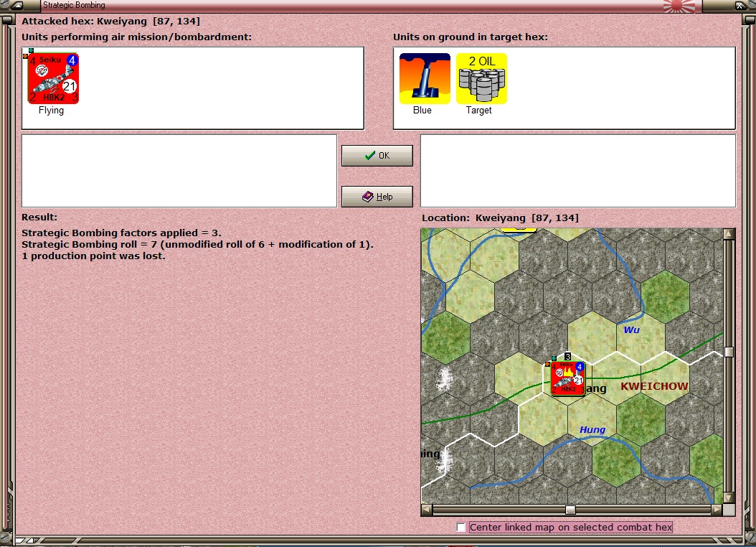Click the map horizontal scrollbar right arrow
The image size is (756, 547).
[x=717, y=510]
